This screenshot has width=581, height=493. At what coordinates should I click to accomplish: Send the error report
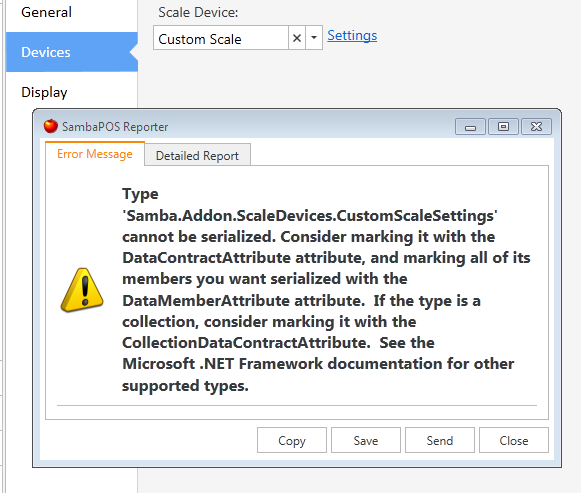440,440
